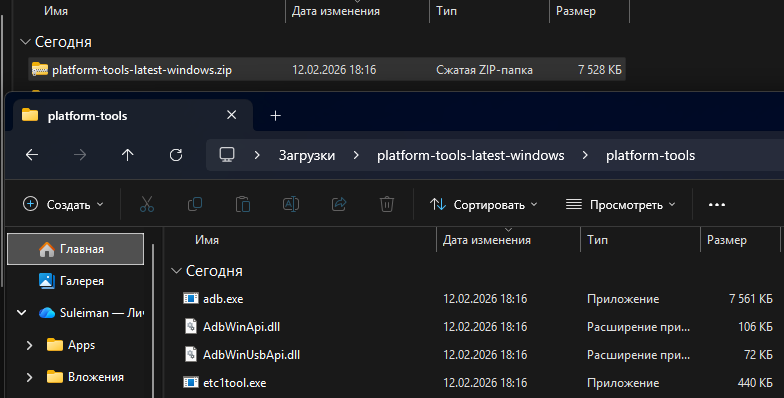Close the platform-tools tab
Image resolution: width=784 pixels, height=398 pixels.
(x=232, y=115)
